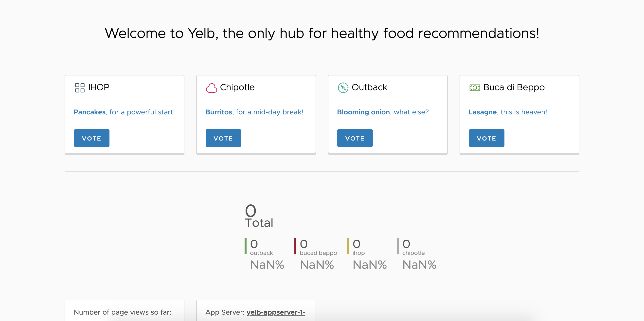Screen dimensions: 644x321
Task: Vote for Chipotle
Action: [x=223, y=138]
